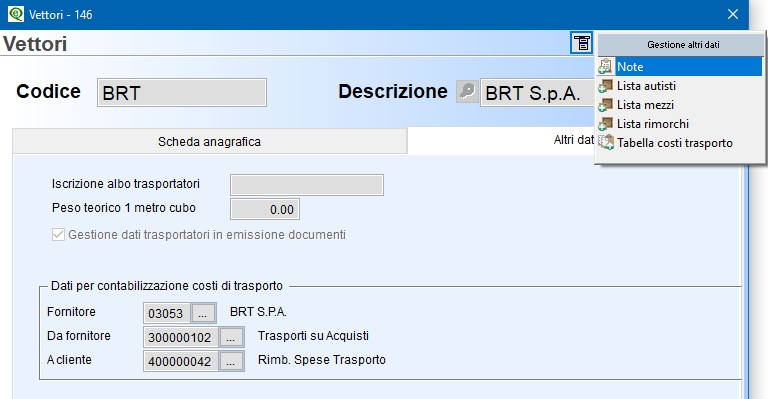Open Fornitore lookup with ellipsis button
The height and width of the screenshot is (399, 768).
(x=203, y=313)
